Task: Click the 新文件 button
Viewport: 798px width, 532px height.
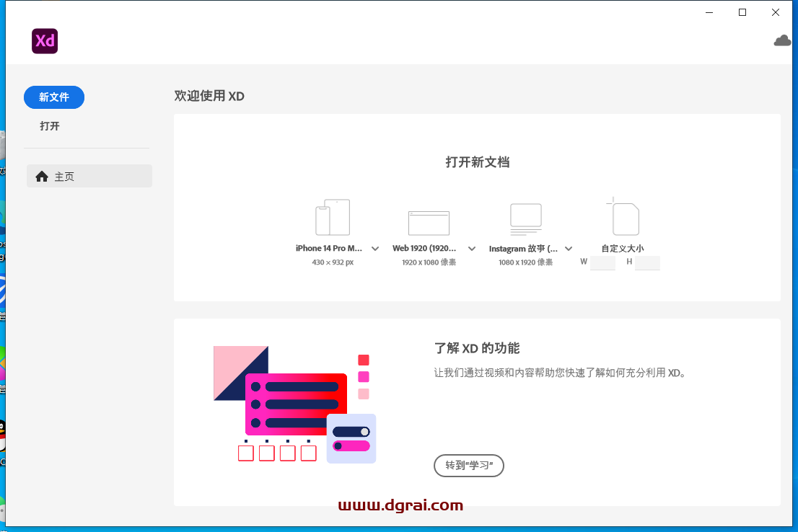Action: pos(54,97)
